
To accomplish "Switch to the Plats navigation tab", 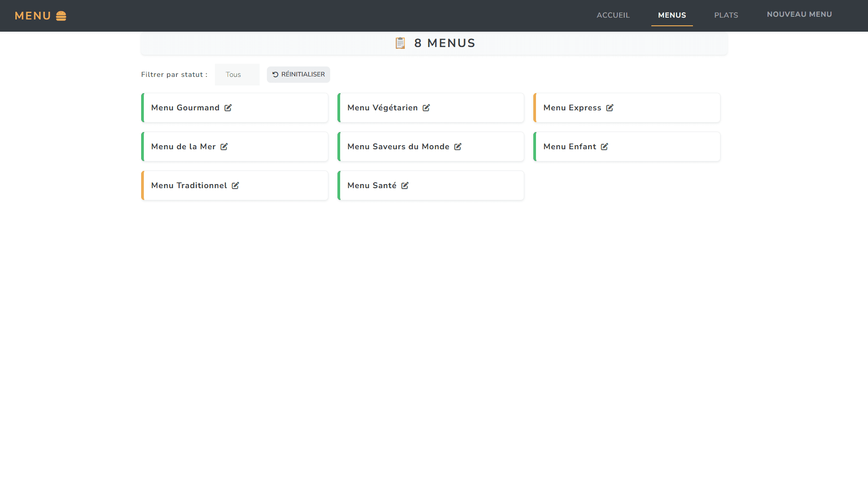I will [x=726, y=15].
